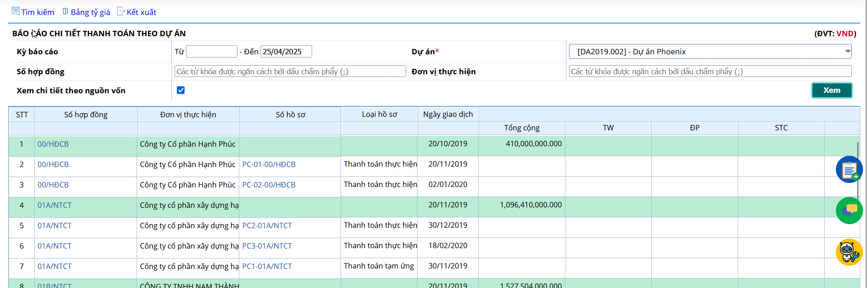Click Thanh toán thực hiện in row 5

pos(380,225)
